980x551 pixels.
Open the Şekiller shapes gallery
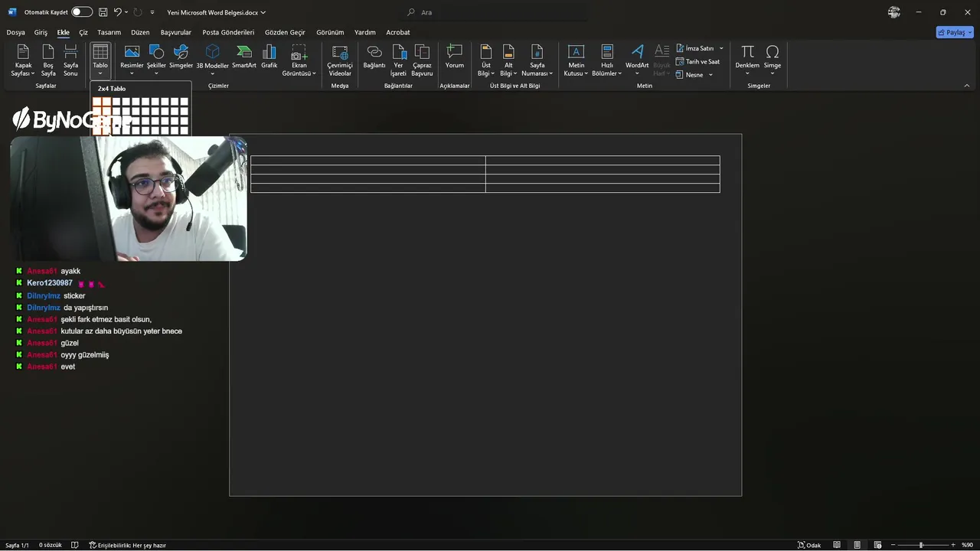[156, 61]
